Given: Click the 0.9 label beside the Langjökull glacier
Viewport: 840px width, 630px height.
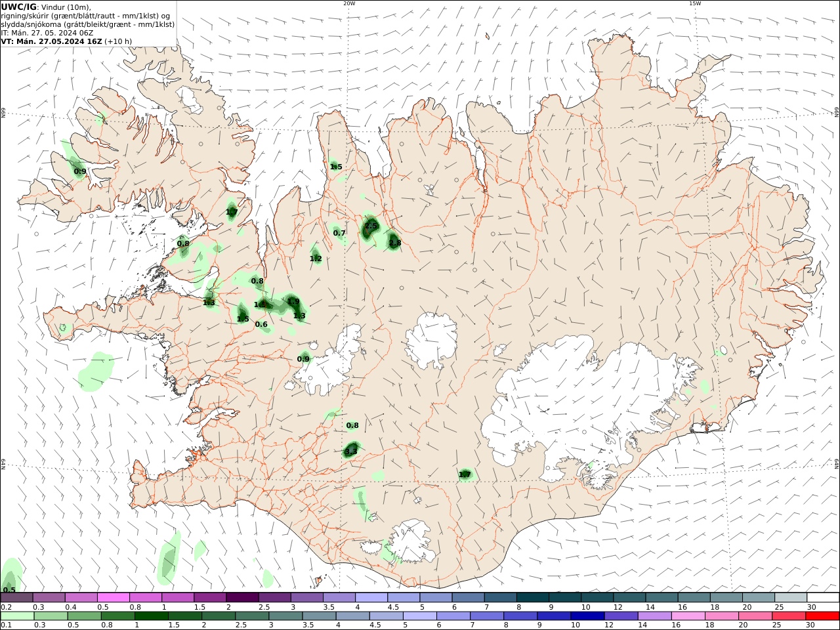Looking at the screenshot, I should pos(303,358).
